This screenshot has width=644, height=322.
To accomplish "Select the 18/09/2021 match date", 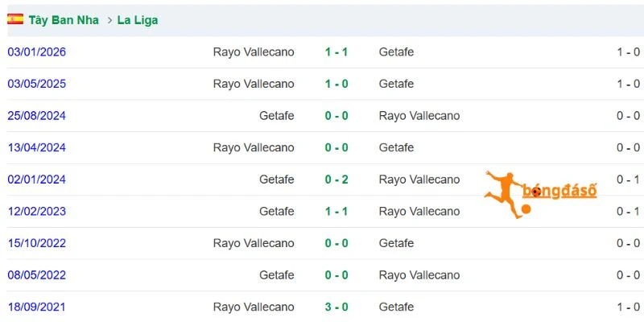I will (x=36, y=307).
